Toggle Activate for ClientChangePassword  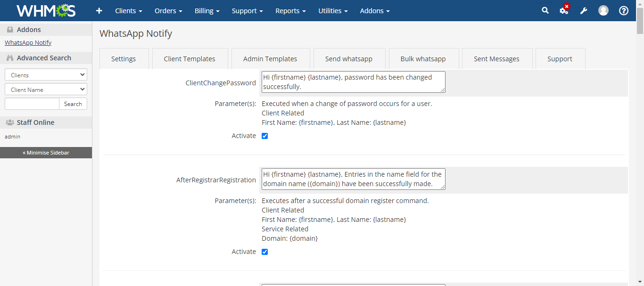point(264,136)
